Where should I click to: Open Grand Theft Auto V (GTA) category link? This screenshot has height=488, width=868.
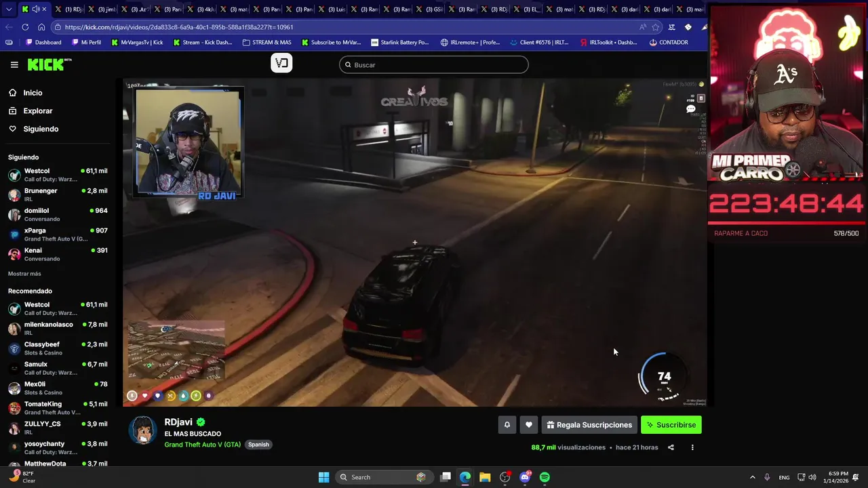tap(202, 445)
